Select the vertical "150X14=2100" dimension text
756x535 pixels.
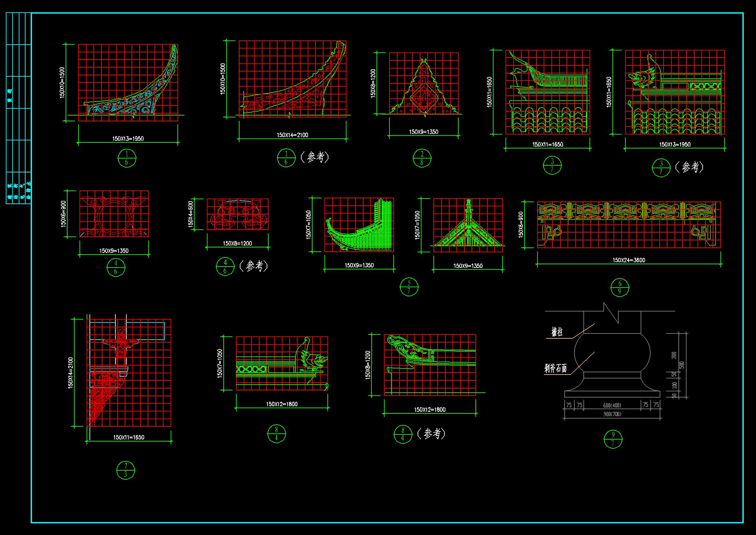coord(71,373)
